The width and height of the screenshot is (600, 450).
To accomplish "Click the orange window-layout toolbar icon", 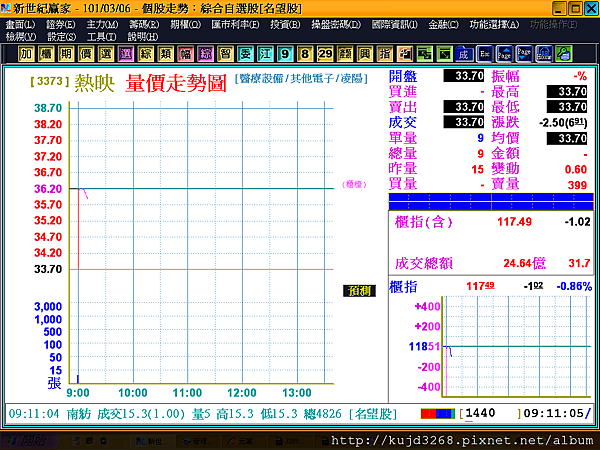I will tap(404, 54).
